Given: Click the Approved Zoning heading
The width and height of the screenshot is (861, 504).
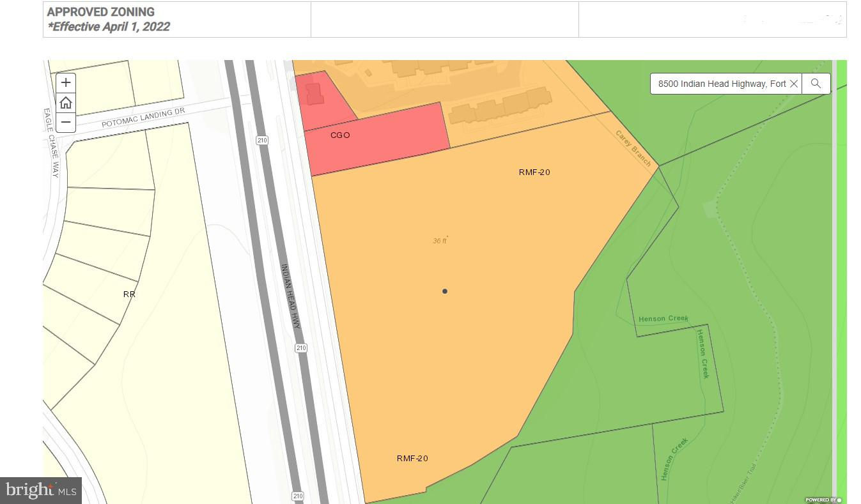Looking at the screenshot, I should [x=100, y=11].
